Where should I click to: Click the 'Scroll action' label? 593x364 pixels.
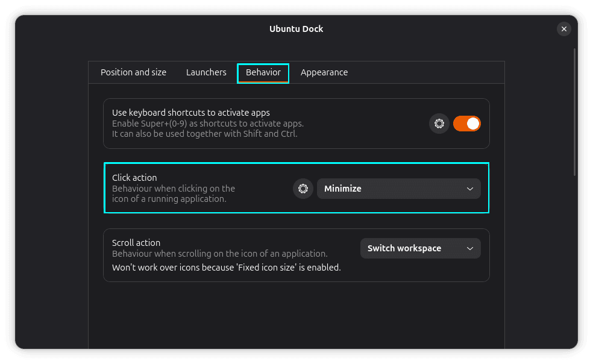pyautogui.click(x=136, y=242)
